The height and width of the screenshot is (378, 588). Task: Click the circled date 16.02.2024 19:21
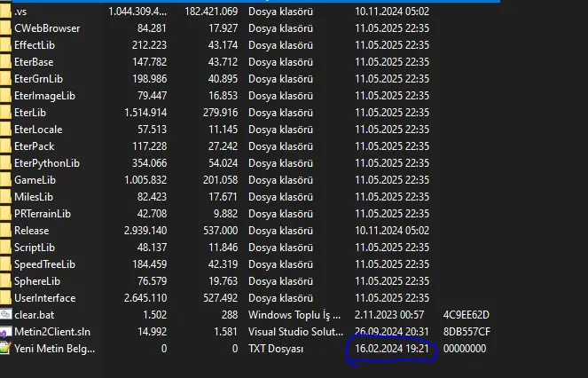pyautogui.click(x=392, y=349)
